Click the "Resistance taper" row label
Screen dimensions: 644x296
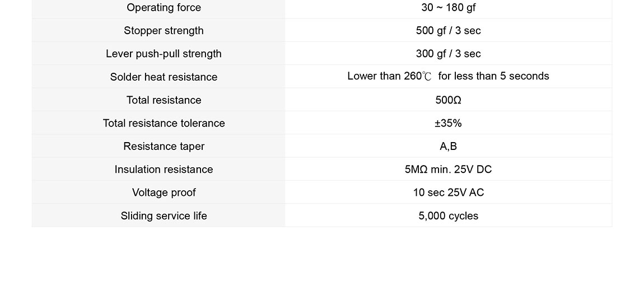(164, 147)
